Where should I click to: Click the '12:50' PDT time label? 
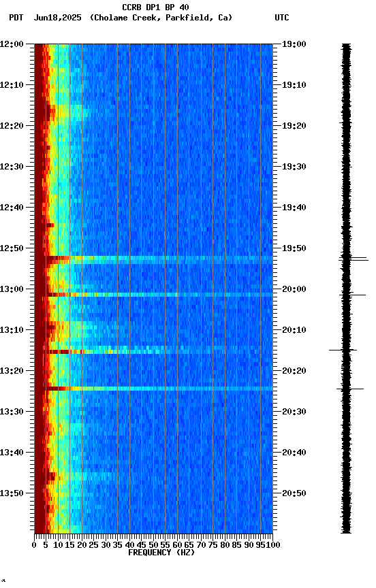point(12,248)
